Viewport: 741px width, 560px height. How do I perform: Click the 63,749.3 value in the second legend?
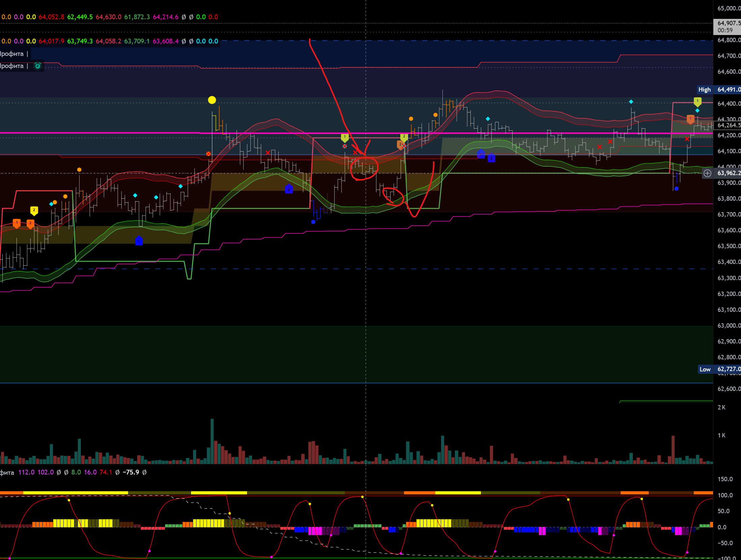(x=80, y=41)
